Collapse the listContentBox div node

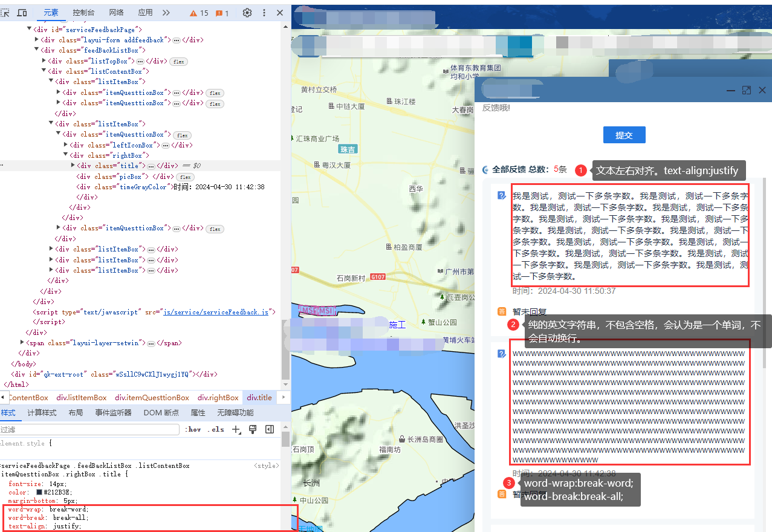pyautogui.click(x=44, y=71)
